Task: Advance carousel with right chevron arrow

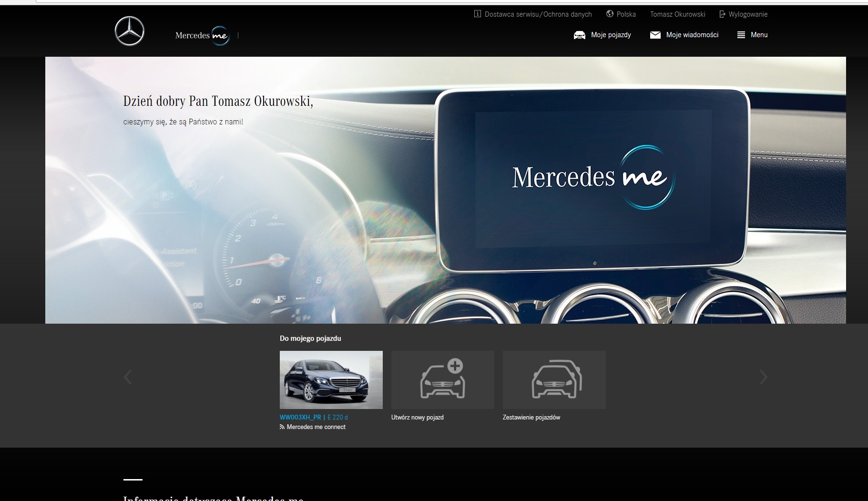Action: (764, 377)
